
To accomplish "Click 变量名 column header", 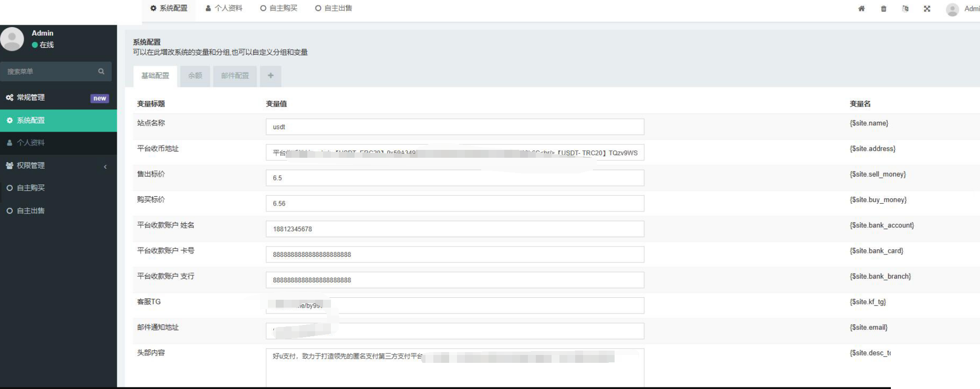I will (x=860, y=104).
